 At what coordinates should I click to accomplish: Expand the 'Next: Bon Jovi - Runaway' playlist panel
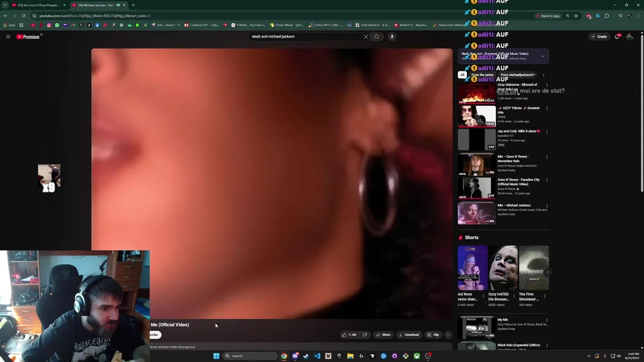tap(542, 56)
